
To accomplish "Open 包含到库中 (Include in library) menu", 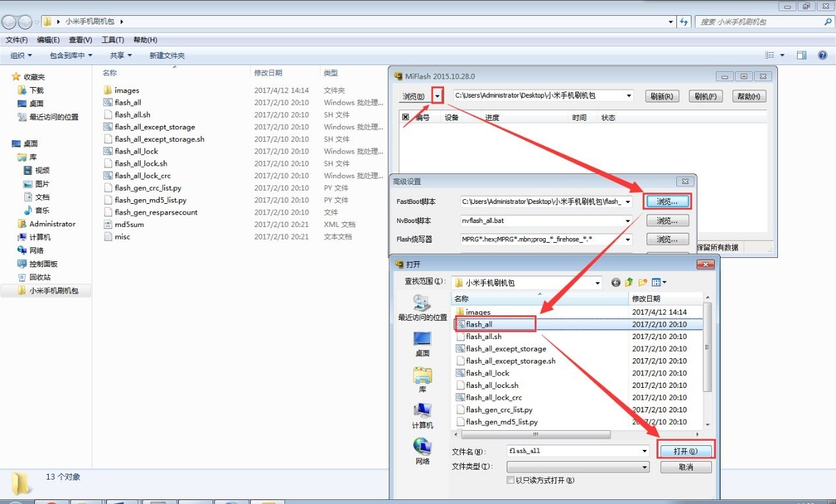I will [x=71, y=55].
